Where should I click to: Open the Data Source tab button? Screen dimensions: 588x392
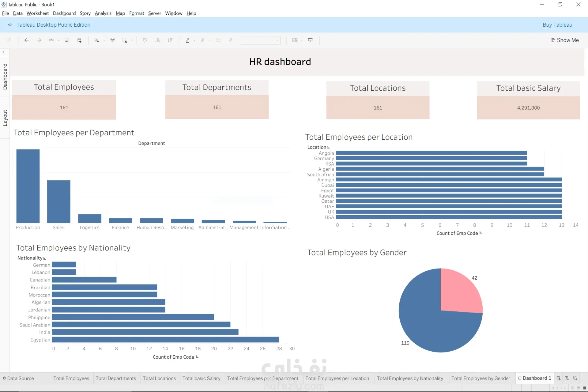(x=18, y=378)
